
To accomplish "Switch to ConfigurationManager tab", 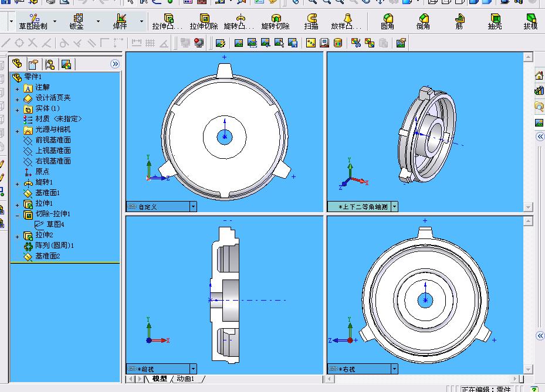I will click(50, 64).
